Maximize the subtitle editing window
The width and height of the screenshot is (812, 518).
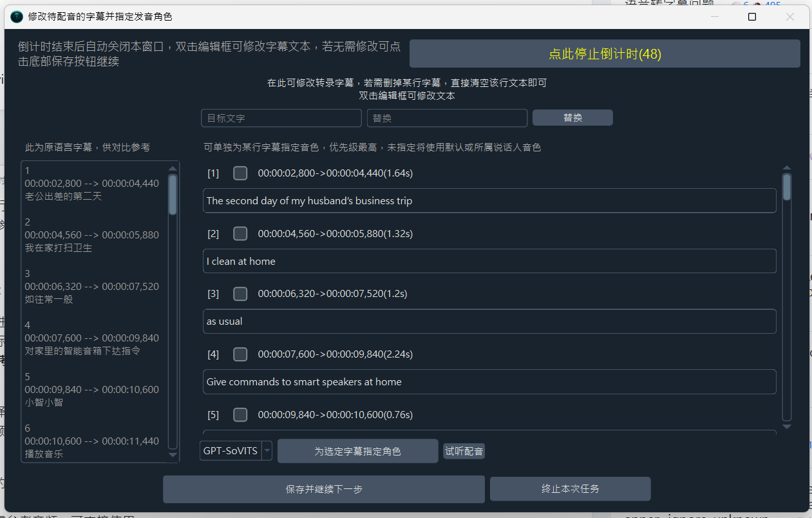(751, 17)
